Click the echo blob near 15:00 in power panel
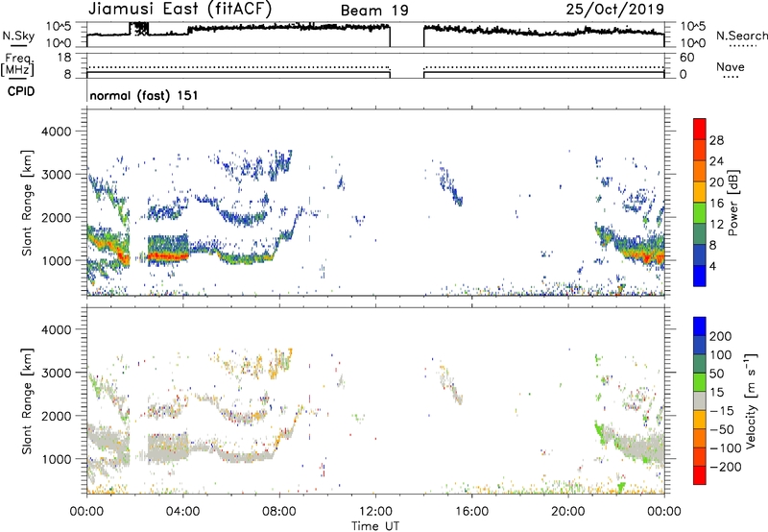The width and height of the screenshot is (768, 532). click(451, 185)
